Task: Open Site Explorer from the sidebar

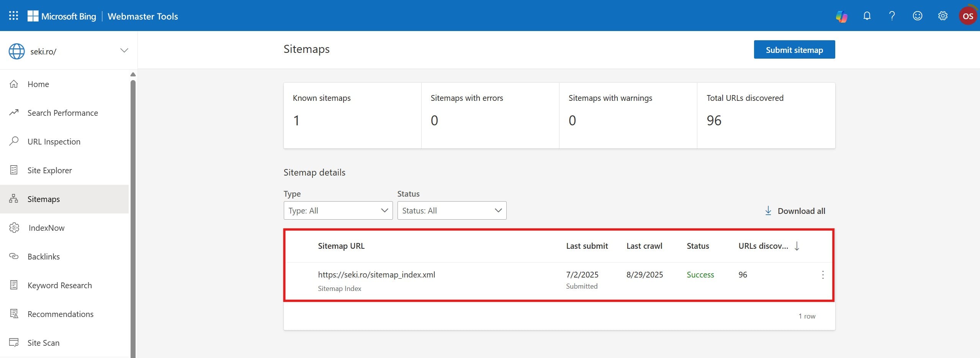Action: click(49, 170)
